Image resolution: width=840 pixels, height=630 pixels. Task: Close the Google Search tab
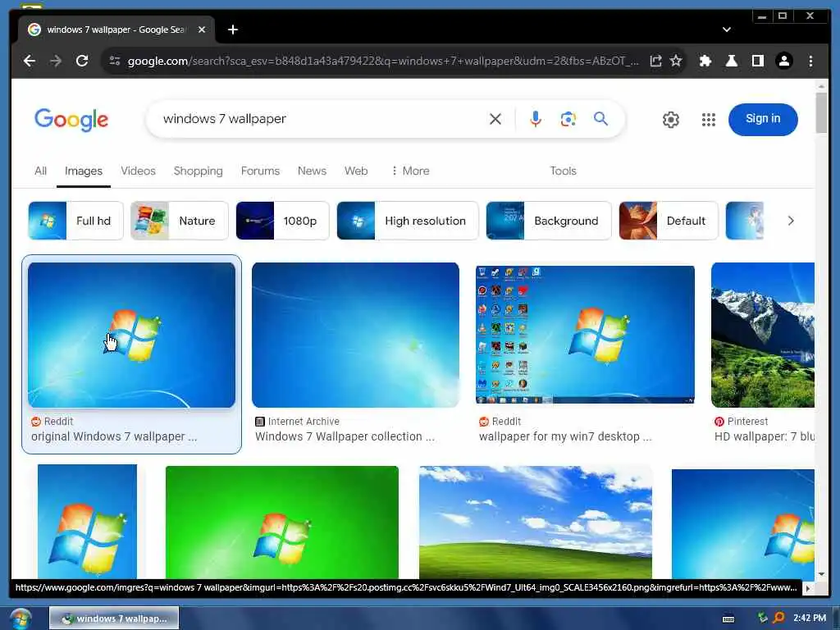pyautogui.click(x=202, y=30)
